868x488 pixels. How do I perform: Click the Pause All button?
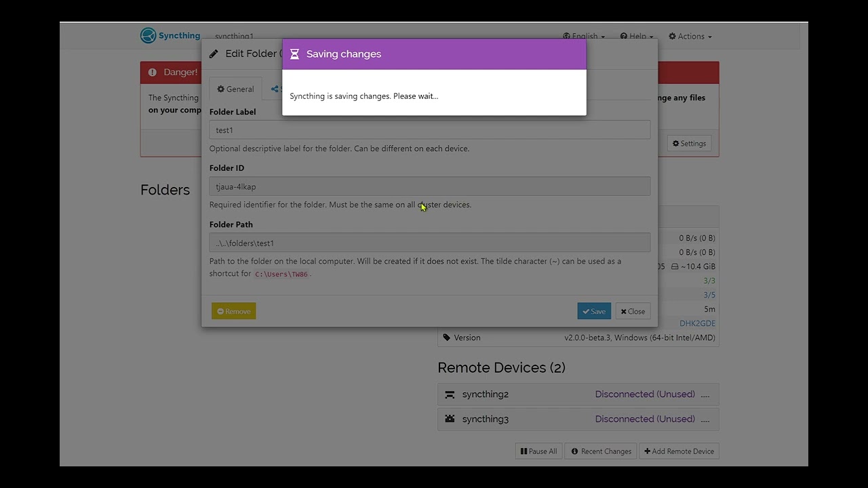coord(538,451)
